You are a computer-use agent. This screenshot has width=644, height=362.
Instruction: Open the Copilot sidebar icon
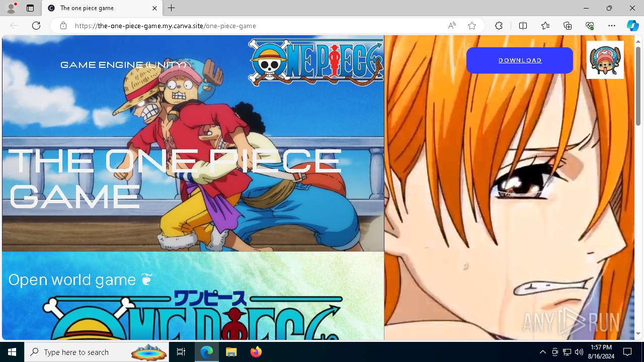[x=633, y=26]
